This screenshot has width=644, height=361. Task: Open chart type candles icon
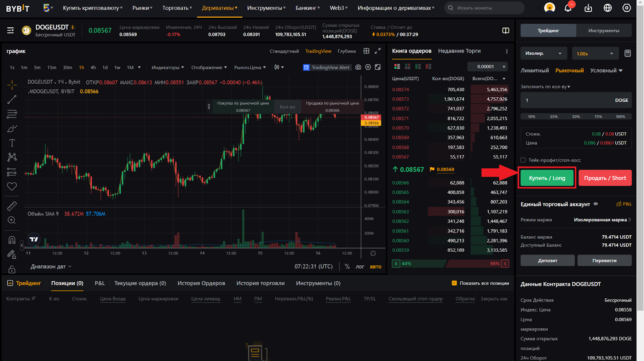(x=279, y=67)
